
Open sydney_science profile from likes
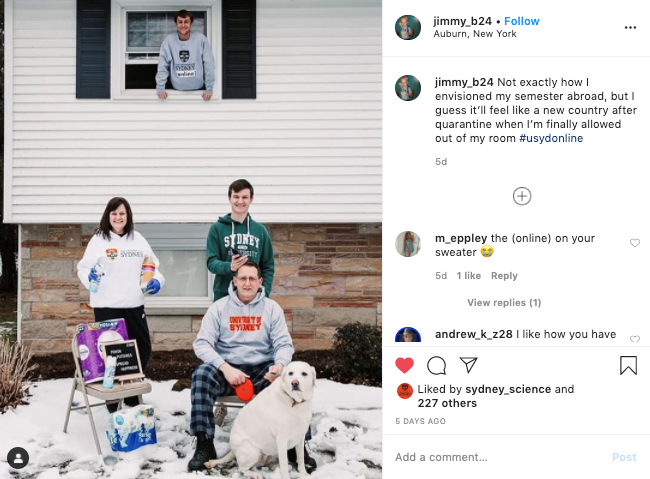(x=508, y=389)
